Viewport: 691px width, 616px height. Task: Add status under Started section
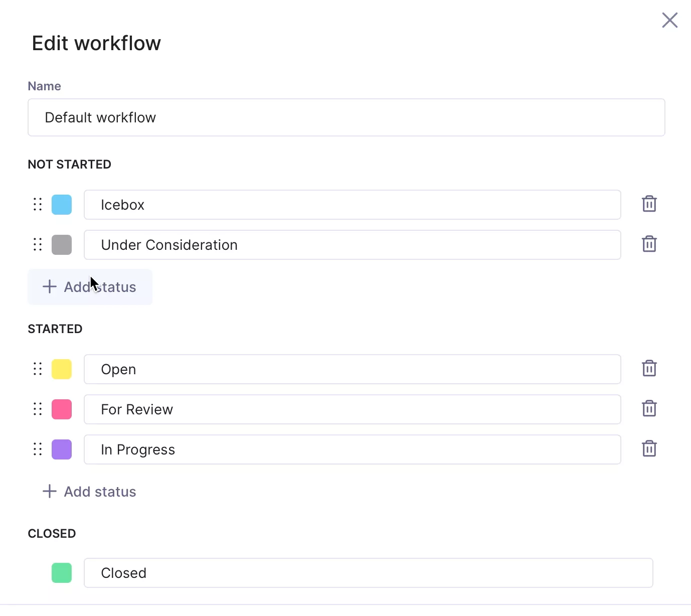pos(90,492)
